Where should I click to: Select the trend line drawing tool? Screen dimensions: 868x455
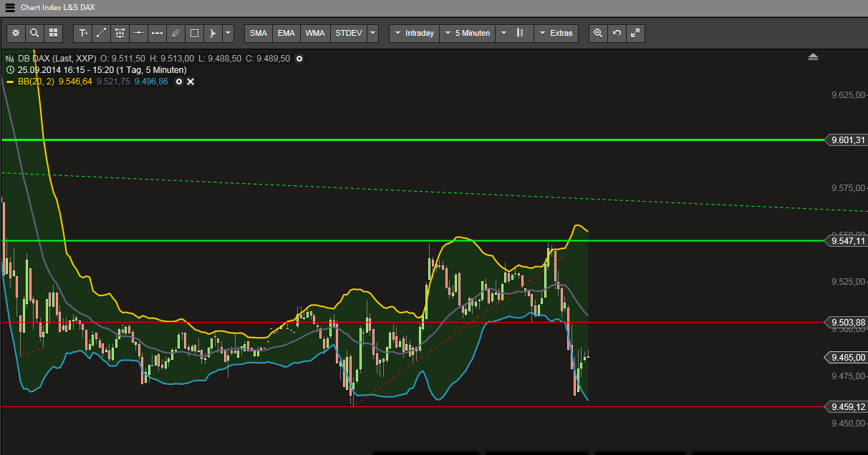click(x=102, y=33)
